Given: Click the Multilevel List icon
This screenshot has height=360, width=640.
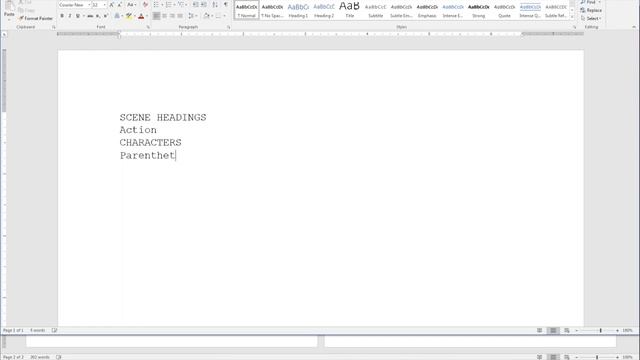Looking at the screenshot, I should pyautogui.click(x=181, y=5).
